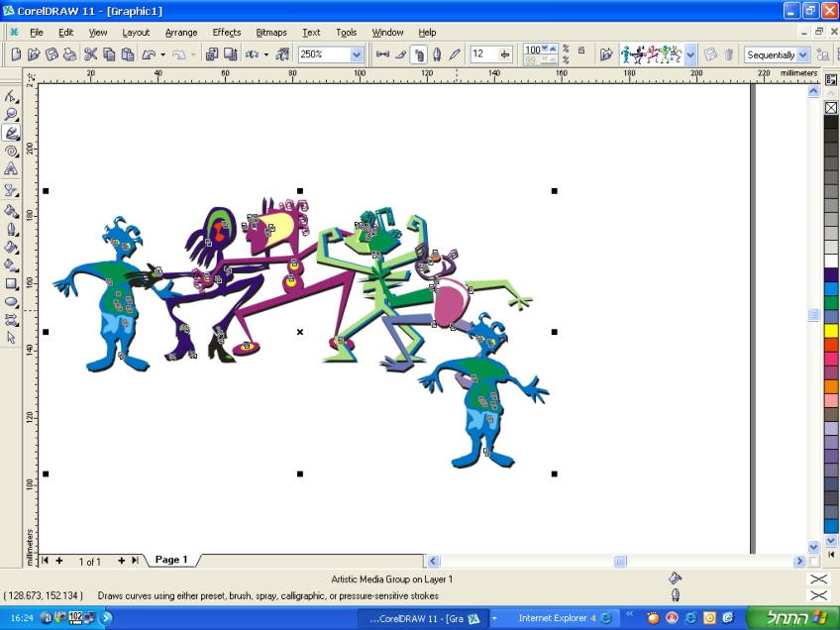Switch to the Page 1 tab
Image resolution: width=840 pixels, height=630 pixels.
click(171, 560)
